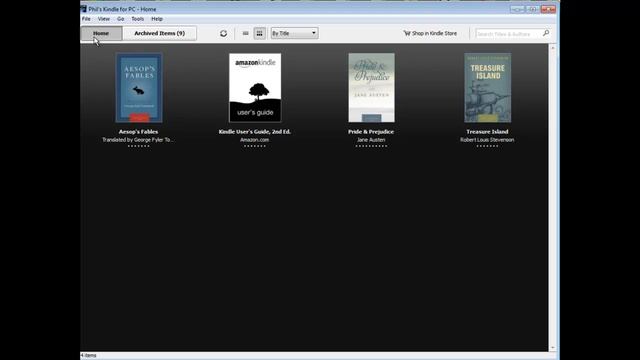Click author text Jane Austen
The width and height of the screenshot is (640, 360).
pos(371,140)
